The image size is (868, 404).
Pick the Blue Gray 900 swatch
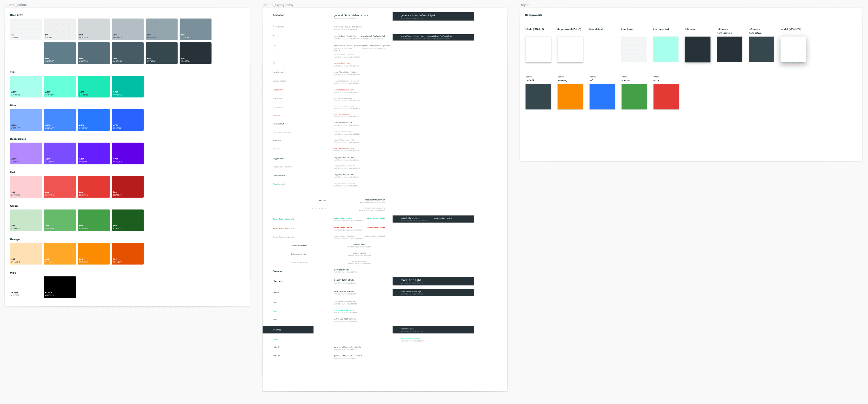[x=195, y=53]
